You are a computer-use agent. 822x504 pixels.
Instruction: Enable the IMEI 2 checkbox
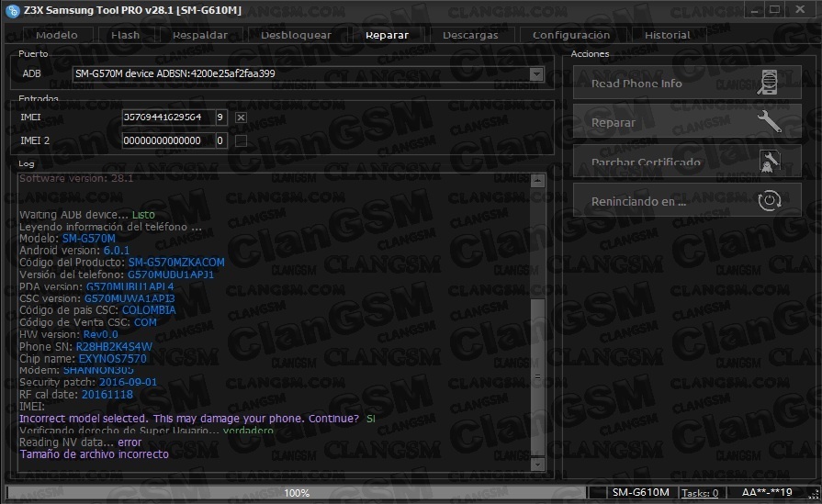pyautogui.click(x=241, y=140)
